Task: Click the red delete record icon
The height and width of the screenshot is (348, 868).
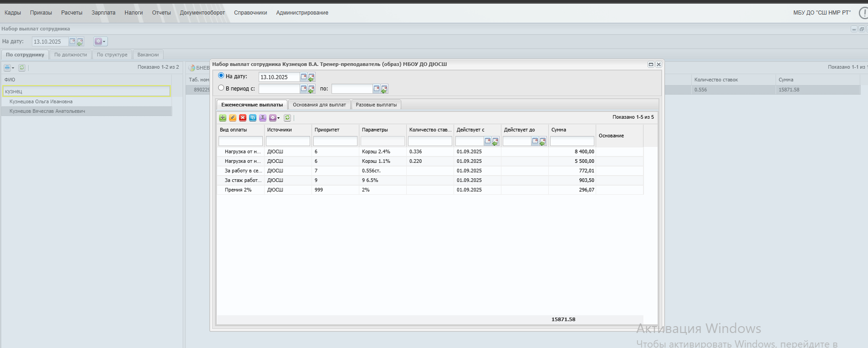Action: coord(243,118)
